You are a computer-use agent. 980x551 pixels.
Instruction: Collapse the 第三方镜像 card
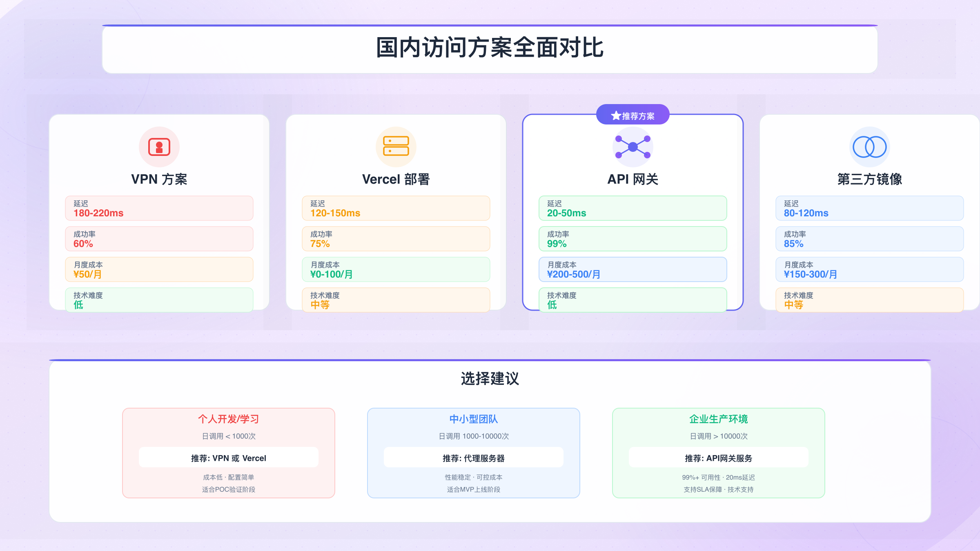click(870, 178)
